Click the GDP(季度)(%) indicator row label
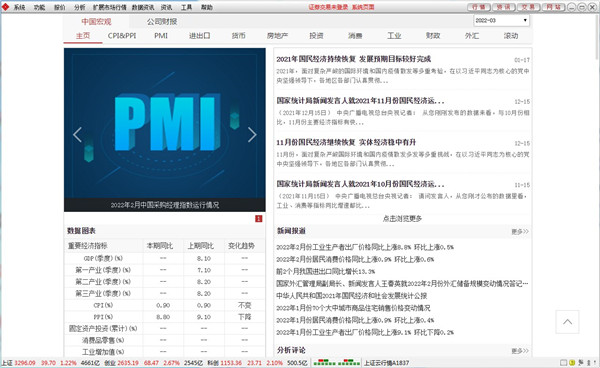Viewport: 600px width, 368px height. tap(103, 258)
